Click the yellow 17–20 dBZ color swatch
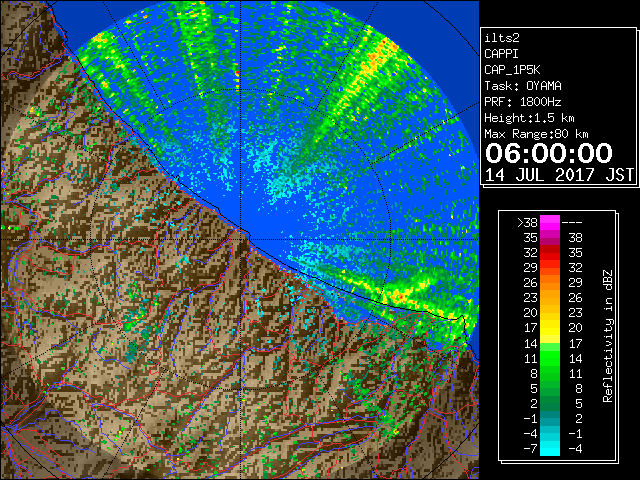This screenshot has width=640, height=480. [550, 328]
